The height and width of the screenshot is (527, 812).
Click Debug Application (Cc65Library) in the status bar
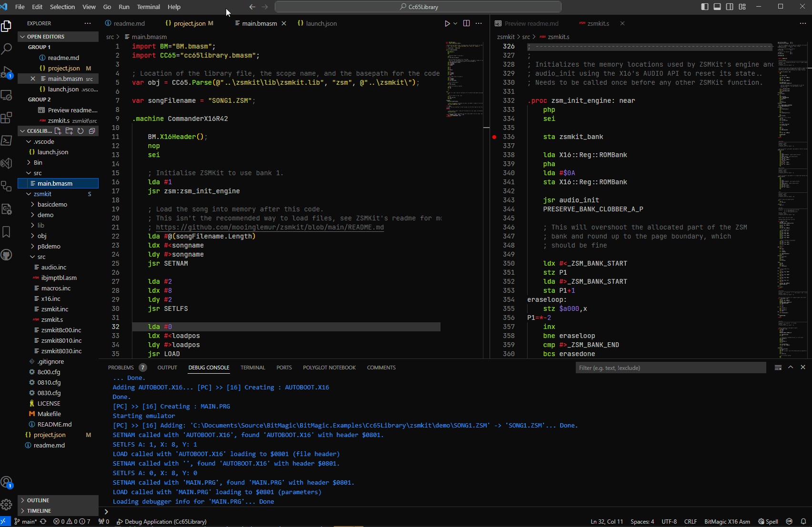pos(161,521)
